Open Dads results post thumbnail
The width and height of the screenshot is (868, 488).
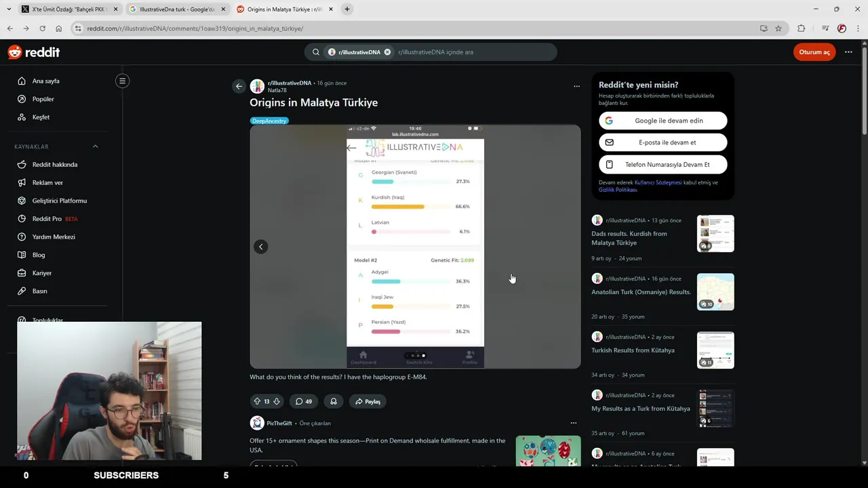715,234
